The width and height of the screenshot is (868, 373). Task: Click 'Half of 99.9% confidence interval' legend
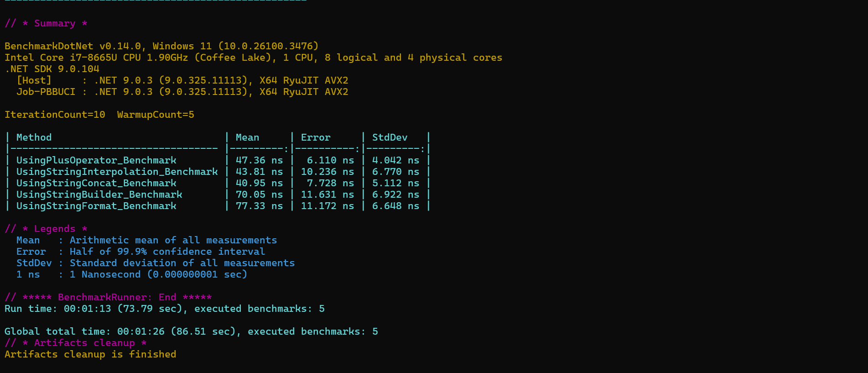(167, 252)
